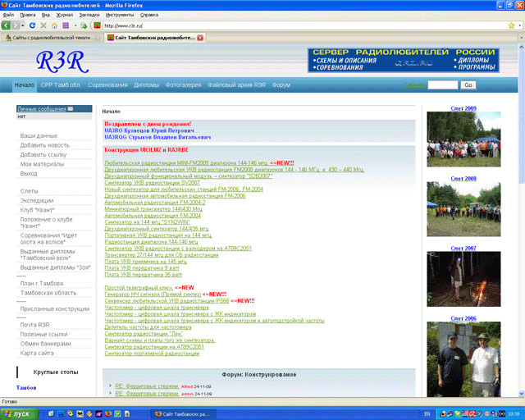The image size is (525, 420).
Task: Reload the current page
Action: point(32,26)
